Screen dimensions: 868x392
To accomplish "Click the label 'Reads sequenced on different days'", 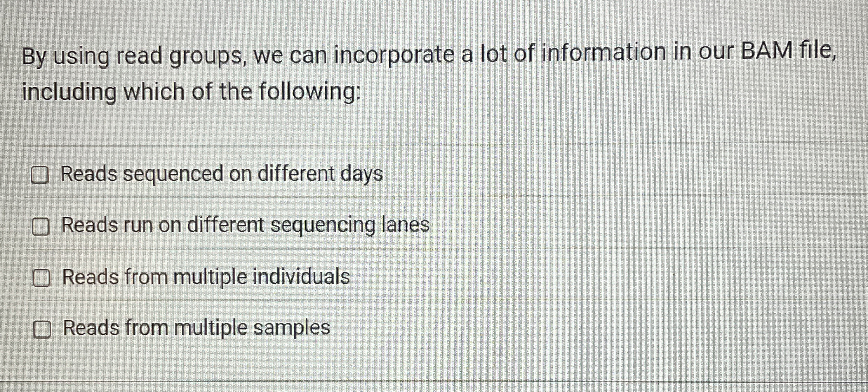I will (221, 174).
